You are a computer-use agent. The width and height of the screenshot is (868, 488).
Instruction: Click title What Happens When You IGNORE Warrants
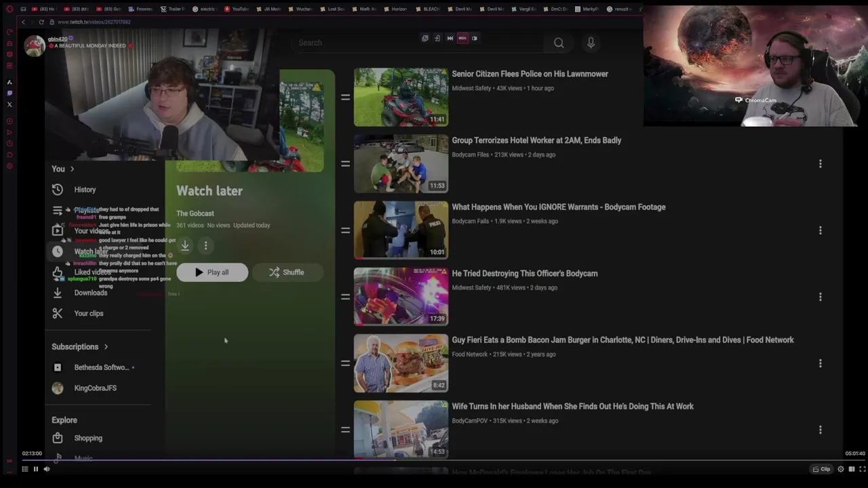tap(559, 207)
